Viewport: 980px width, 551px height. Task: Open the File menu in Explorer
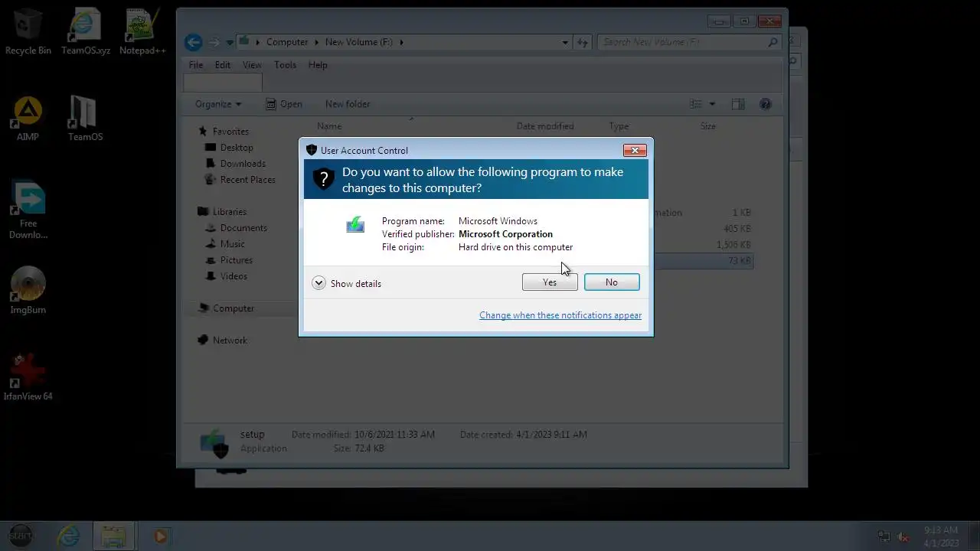coord(196,65)
